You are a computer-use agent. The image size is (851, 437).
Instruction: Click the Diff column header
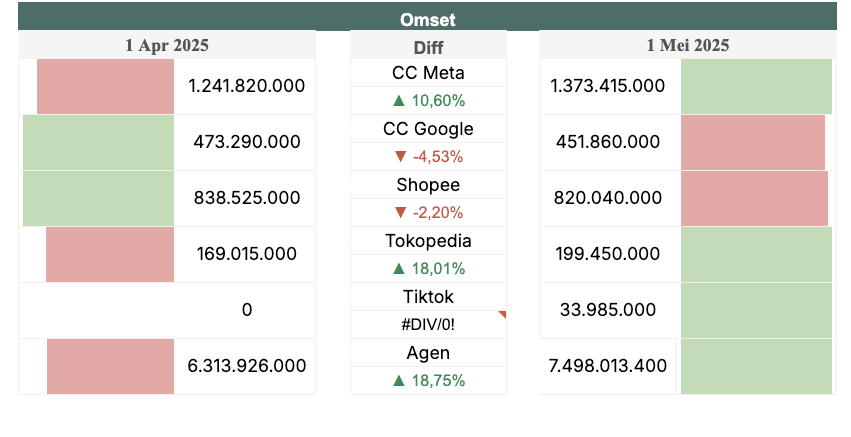[x=428, y=46]
